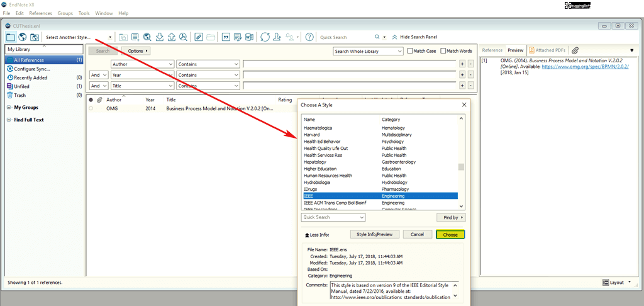644x306 pixels.
Task: Select the Harvard style row
Action: click(380, 135)
